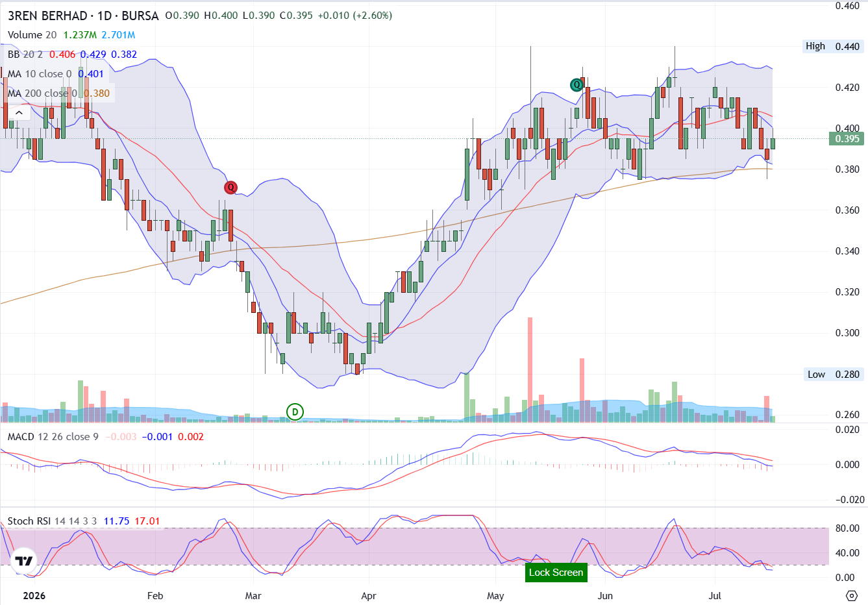Click the Low 0.280 price label
This screenshot has height=605, width=868.
click(x=833, y=375)
